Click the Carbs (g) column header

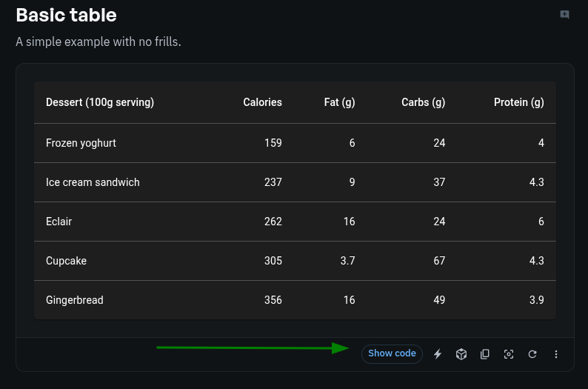click(x=423, y=102)
